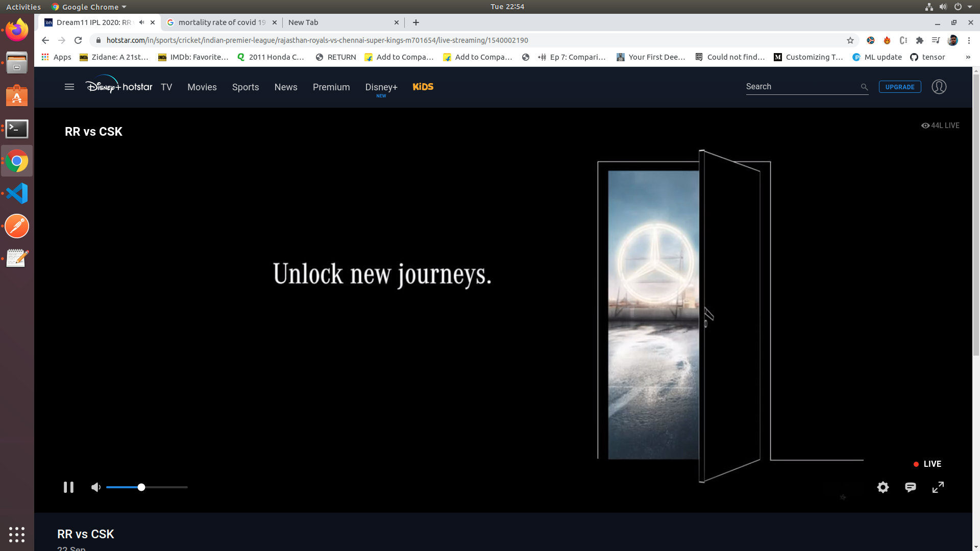Open Ubuntu Software from dock

click(17, 95)
